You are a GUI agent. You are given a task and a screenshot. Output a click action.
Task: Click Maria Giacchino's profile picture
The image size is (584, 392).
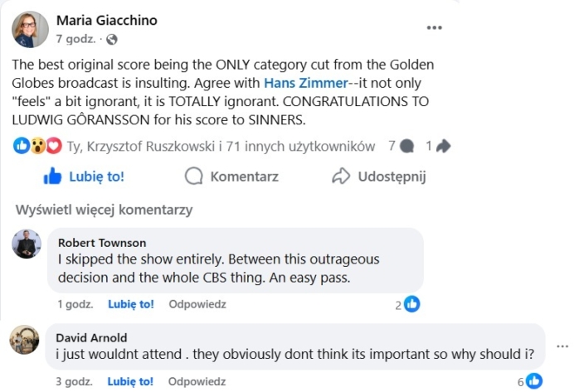pyautogui.click(x=30, y=29)
